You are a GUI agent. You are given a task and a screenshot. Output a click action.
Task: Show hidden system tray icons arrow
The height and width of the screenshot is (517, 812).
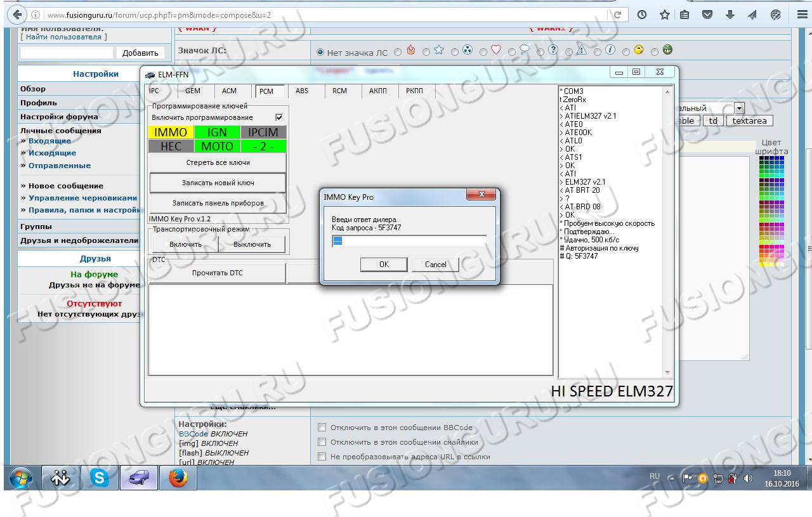tap(672, 478)
